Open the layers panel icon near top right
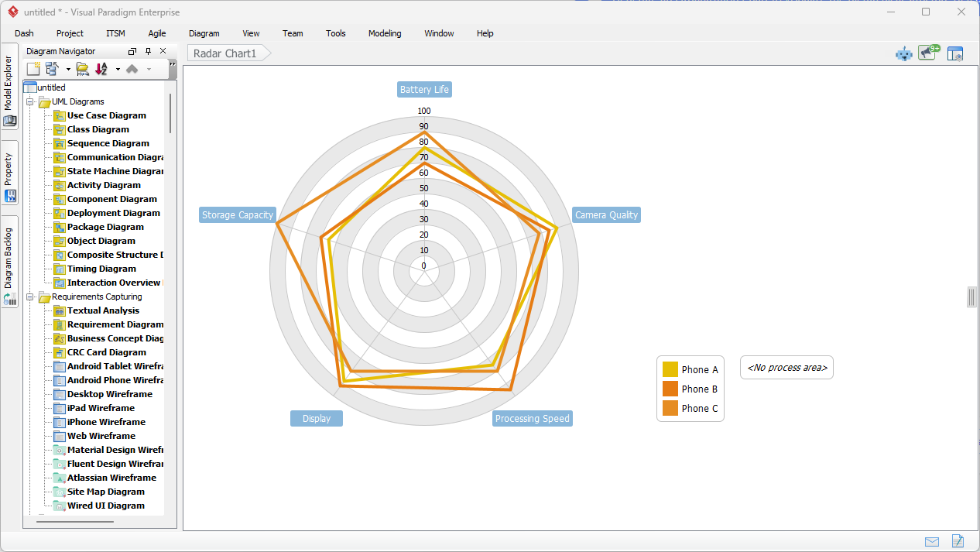 [954, 53]
